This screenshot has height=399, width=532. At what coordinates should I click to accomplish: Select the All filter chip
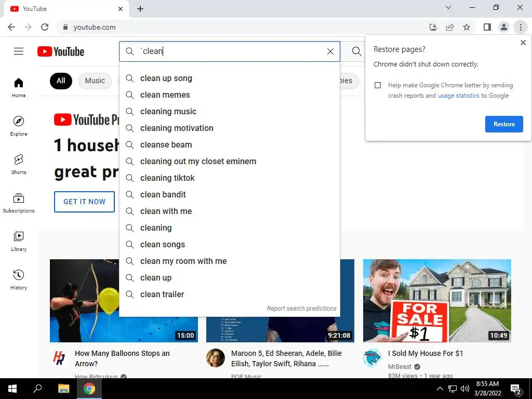[x=61, y=81]
